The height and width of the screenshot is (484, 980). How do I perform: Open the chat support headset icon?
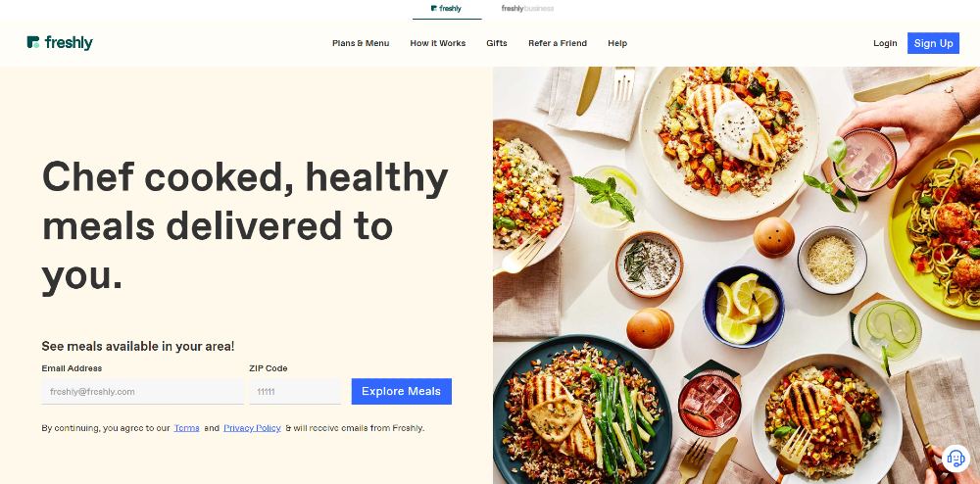(955, 458)
